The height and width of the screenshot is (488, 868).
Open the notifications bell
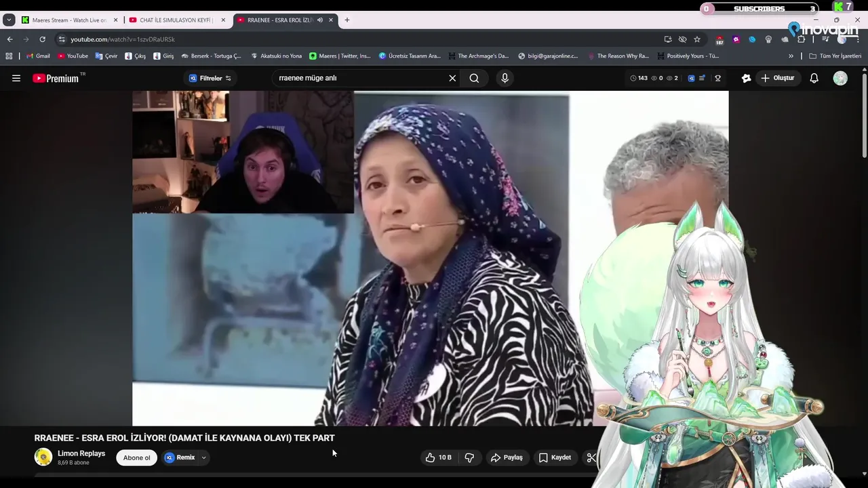[x=814, y=78]
